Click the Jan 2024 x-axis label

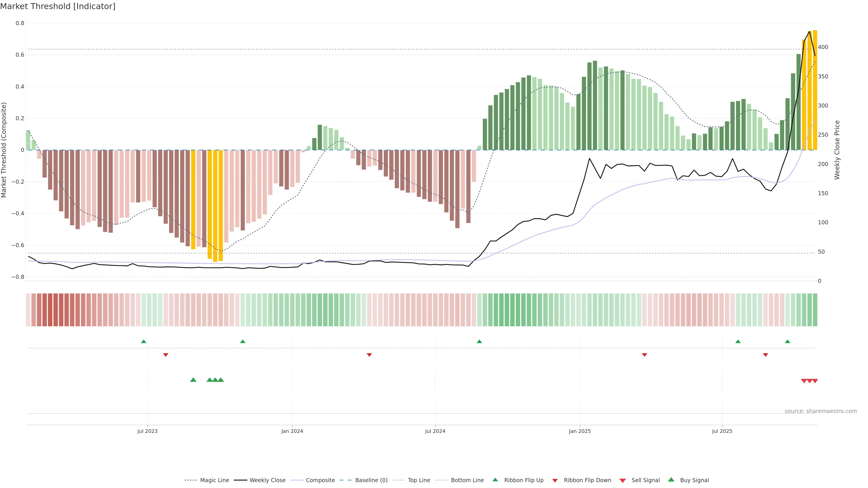coord(292,431)
